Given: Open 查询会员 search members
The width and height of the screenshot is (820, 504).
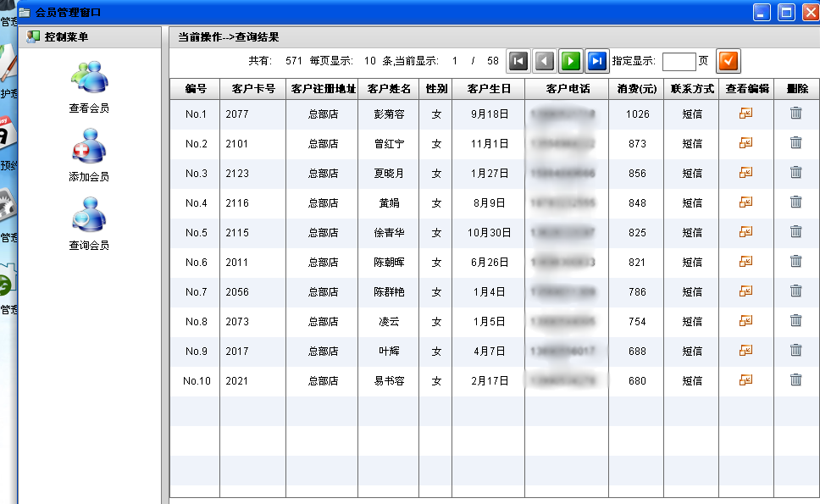Looking at the screenshot, I should (90, 224).
